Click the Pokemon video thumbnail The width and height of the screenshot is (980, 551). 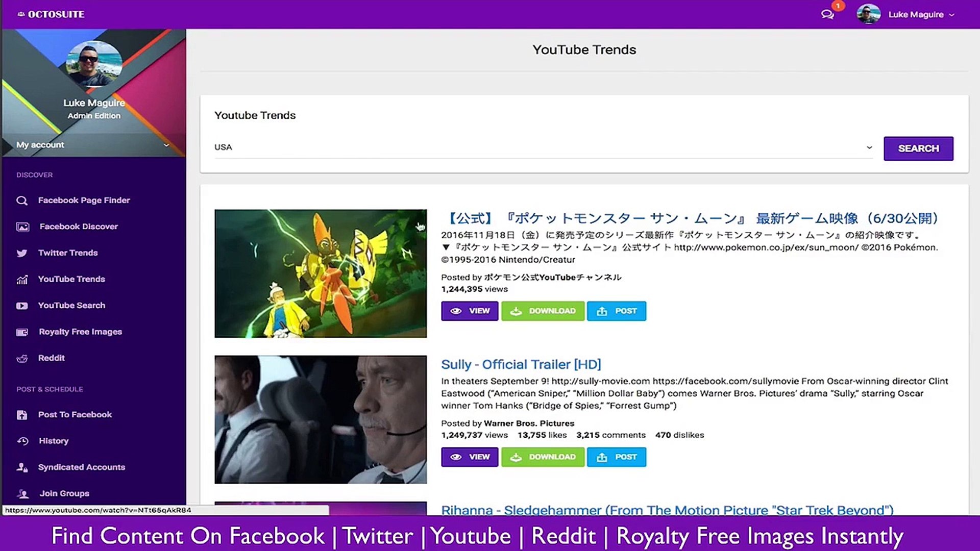(x=321, y=273)
